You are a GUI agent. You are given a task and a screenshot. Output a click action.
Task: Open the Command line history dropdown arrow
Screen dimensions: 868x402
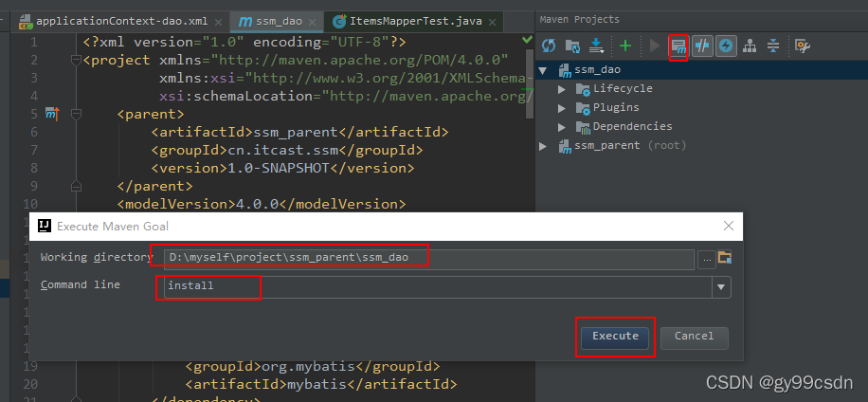click(x=721, y=287)
